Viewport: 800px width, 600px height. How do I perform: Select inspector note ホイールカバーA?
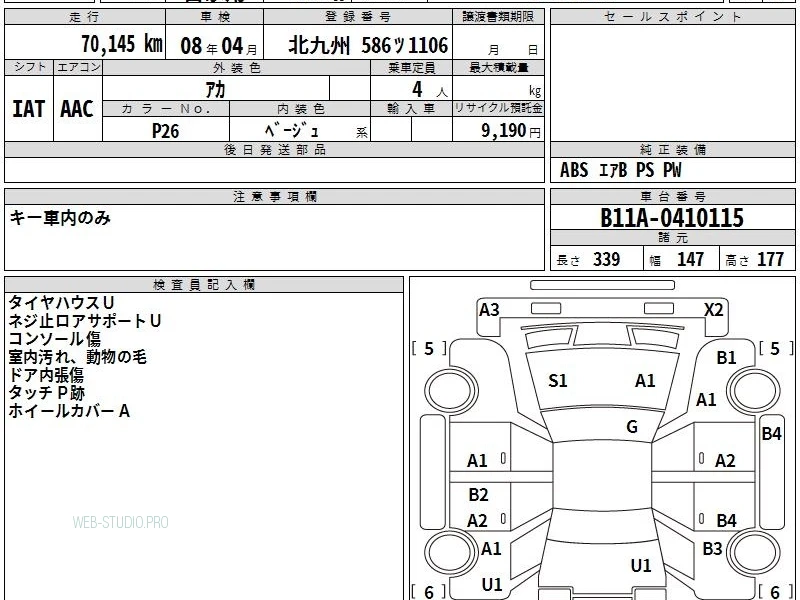coord(69,411)
